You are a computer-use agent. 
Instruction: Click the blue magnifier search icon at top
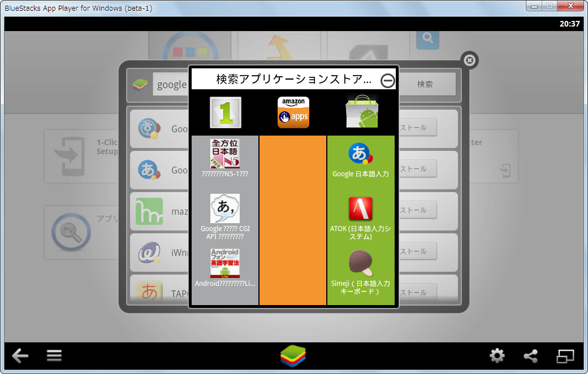point(427,40)
